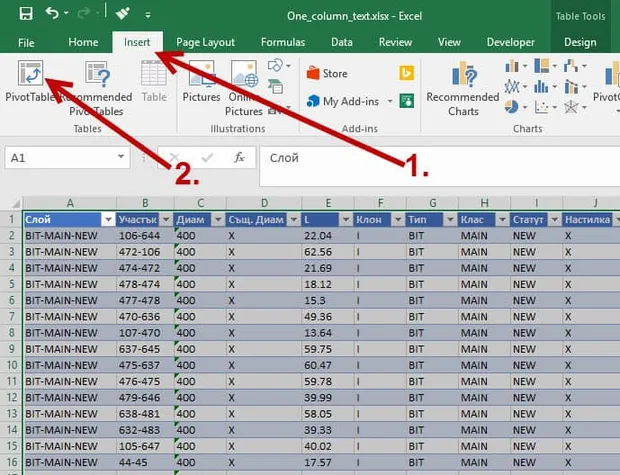Open the Insert Function fx dialog
This screenshot has width=620, height=475.
click(x=239, y=157)
